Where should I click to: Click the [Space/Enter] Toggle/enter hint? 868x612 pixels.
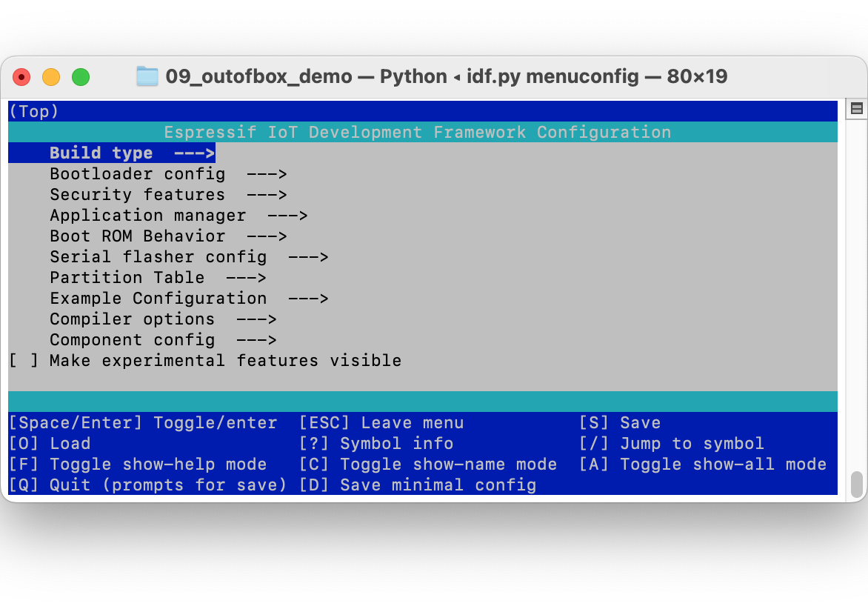(143, 423)
